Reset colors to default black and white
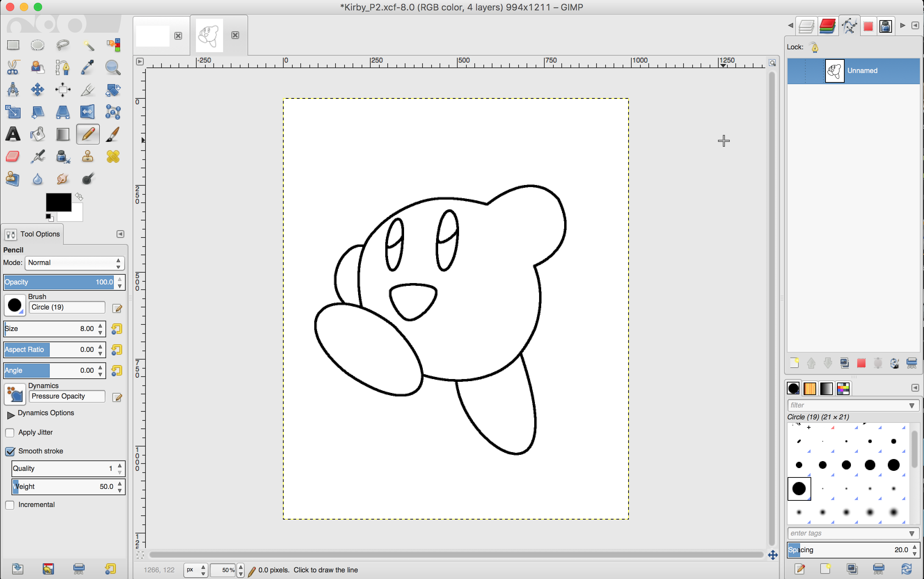The width and height of the screenshot is (924, 579). click(x=49, y=217)
